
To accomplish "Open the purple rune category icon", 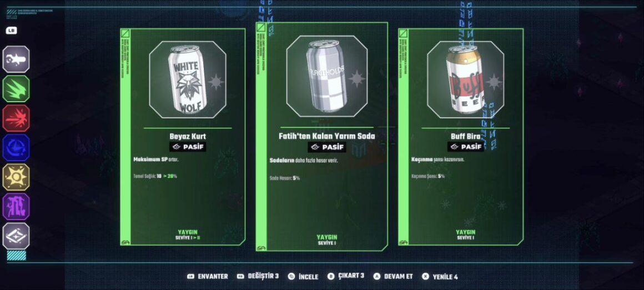I will point(16,207).
